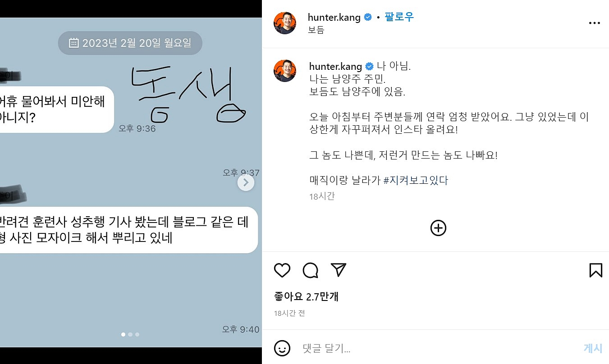Save the post with the bookmark icon
Viewport: 609px width, 364px height.
pos(595,270)
